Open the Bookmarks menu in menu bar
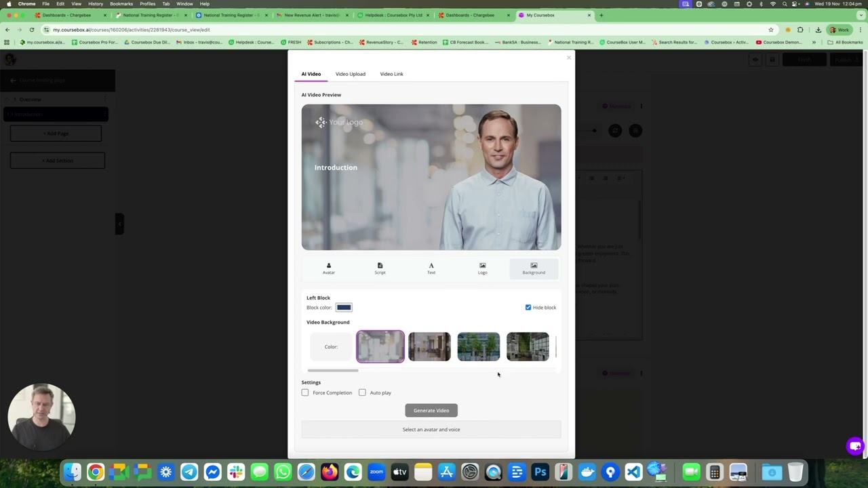Image resolution: width=868 pixels, height=488 pixels. pyautogui.click(x=121, y=4)
